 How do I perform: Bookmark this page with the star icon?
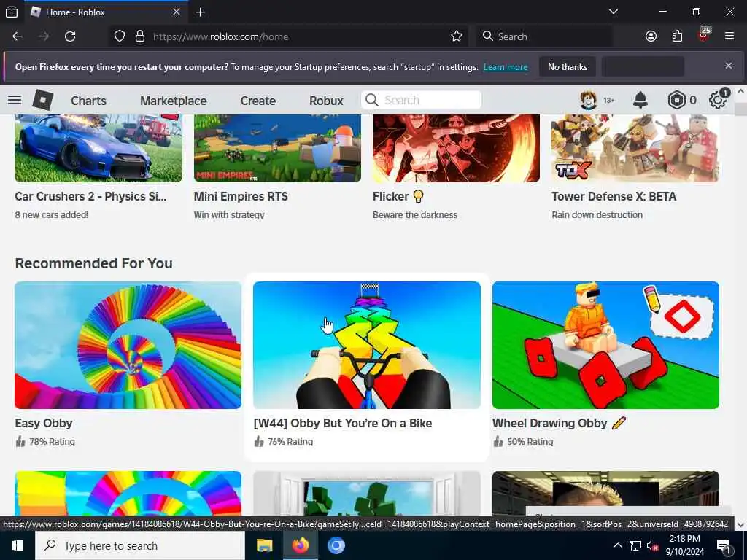pos(457,36)
